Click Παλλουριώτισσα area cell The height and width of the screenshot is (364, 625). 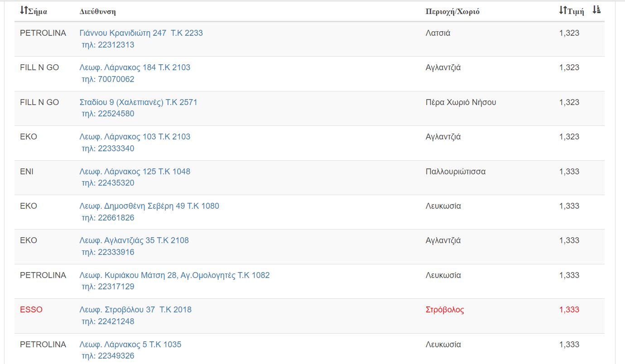coord(456,172)
